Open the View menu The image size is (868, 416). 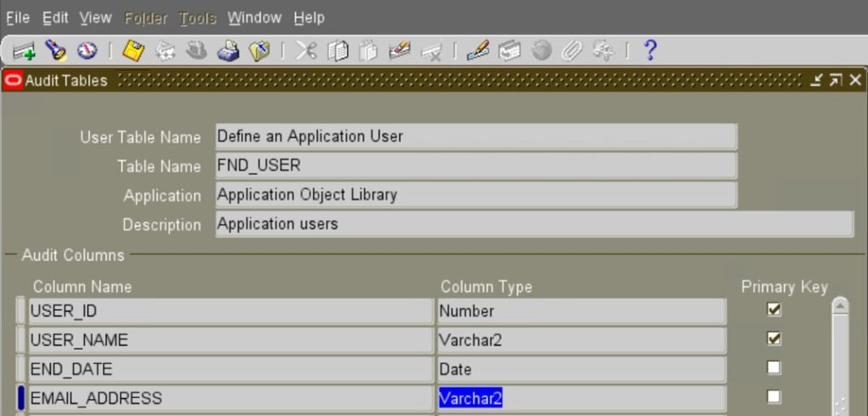click(96, 17)
